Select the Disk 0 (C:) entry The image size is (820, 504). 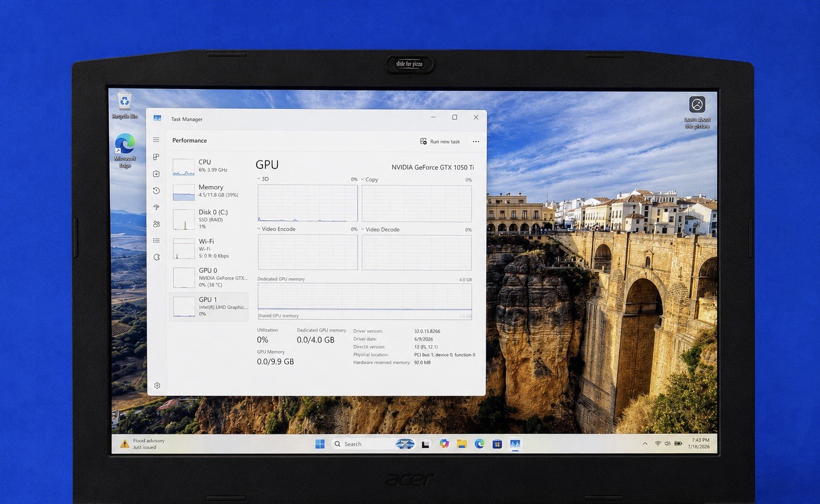(x=209, y=219)
